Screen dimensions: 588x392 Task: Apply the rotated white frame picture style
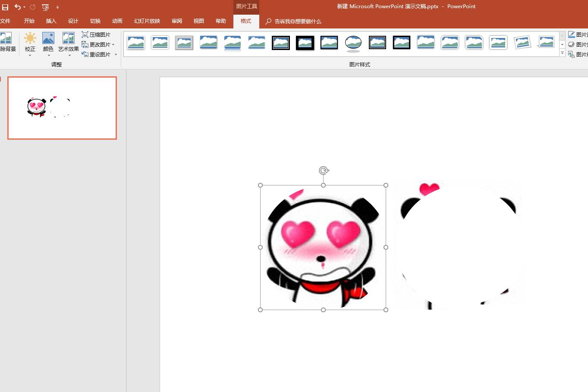tap(522, 43)
